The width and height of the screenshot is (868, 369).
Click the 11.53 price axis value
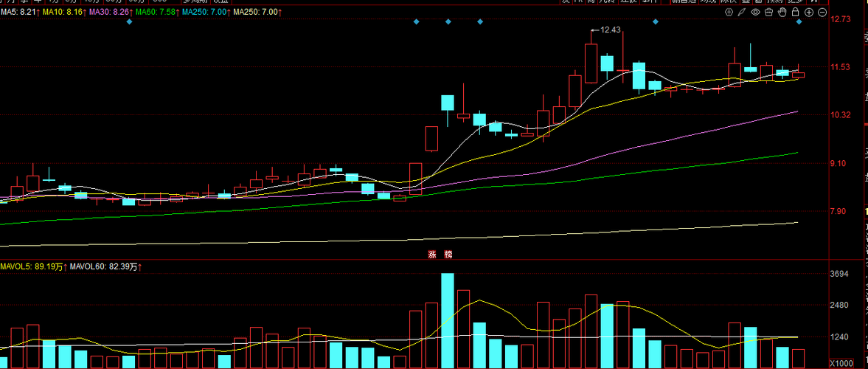[841, 67]
